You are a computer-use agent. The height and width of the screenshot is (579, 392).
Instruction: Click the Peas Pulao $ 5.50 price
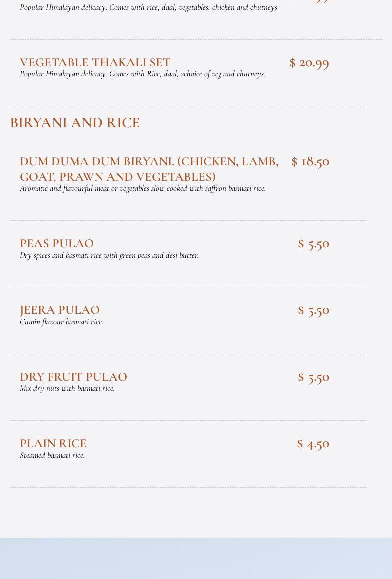[x=314, y=244]
